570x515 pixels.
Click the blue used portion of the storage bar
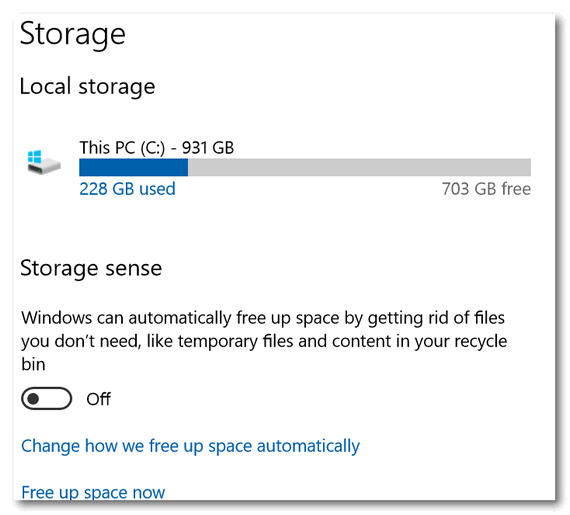133,168
